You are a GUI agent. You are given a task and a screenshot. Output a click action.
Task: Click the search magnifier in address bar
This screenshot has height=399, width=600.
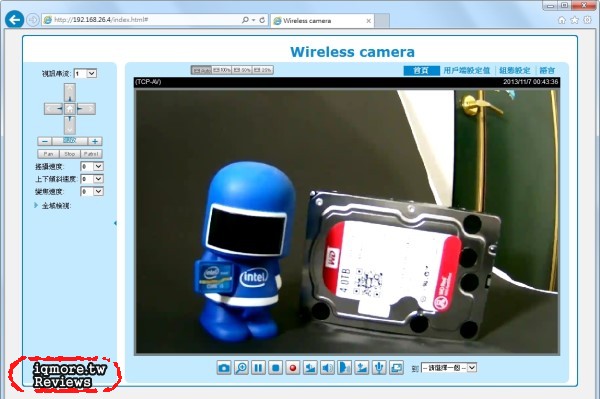[x=245, y=20]
